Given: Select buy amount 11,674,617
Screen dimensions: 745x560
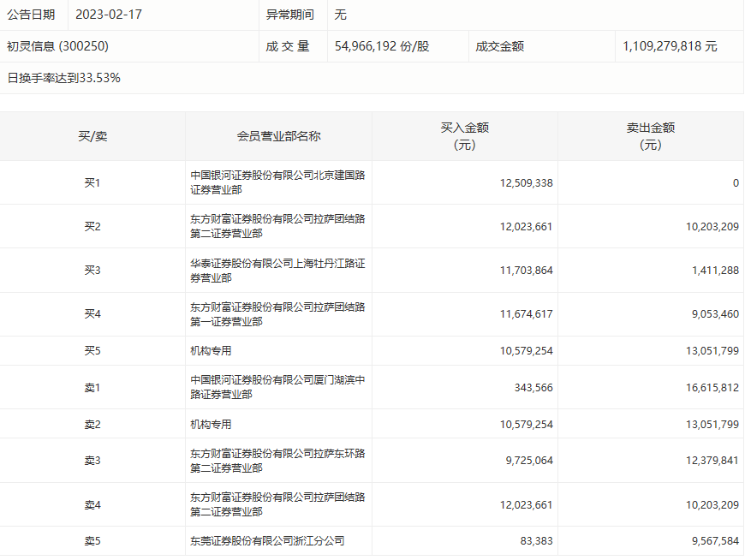Looking at the screenshot, I should (526, 314).
